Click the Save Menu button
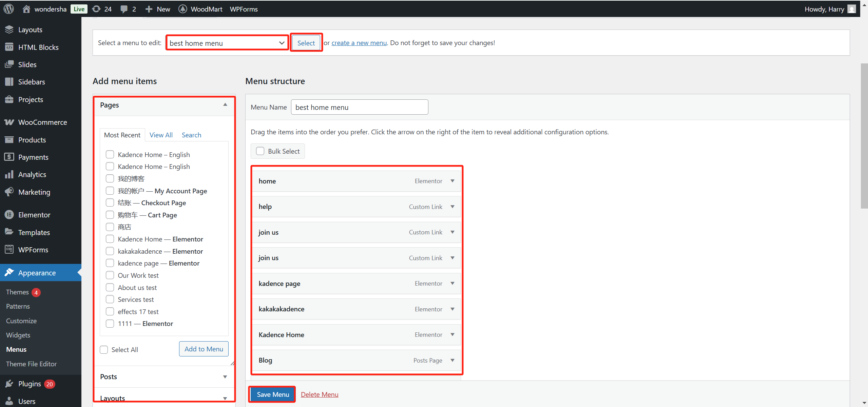The width and height of the screenshot is (868, 407). coord(272,394)
